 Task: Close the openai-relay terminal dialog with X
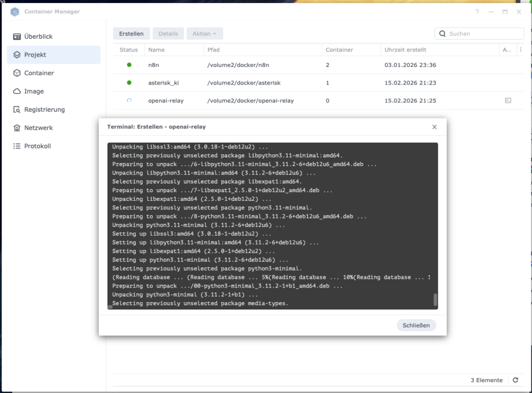point(434,127)
